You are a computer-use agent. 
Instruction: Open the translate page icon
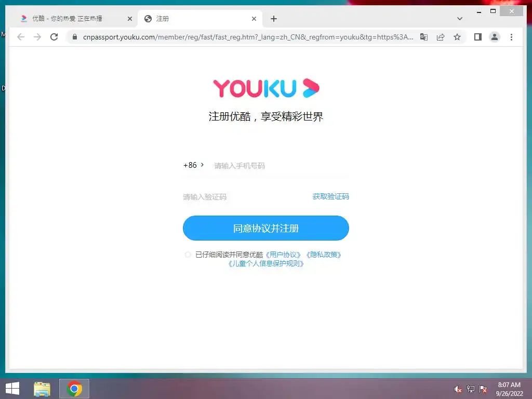(424, 37)
